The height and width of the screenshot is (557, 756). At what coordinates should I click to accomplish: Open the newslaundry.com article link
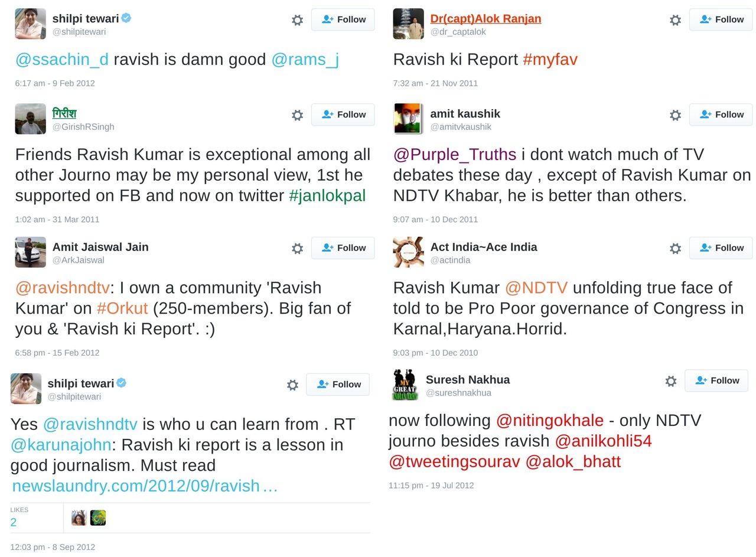145,486
